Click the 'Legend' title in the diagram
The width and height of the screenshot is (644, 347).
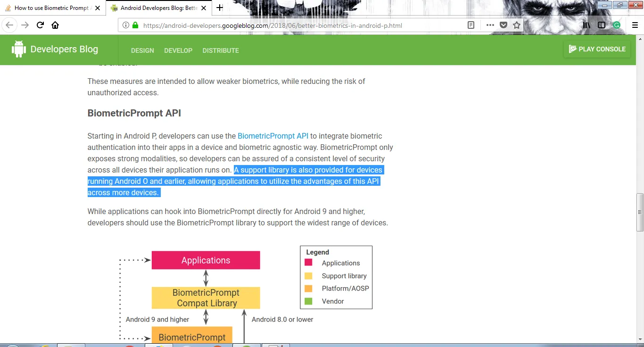coord(318,252)
